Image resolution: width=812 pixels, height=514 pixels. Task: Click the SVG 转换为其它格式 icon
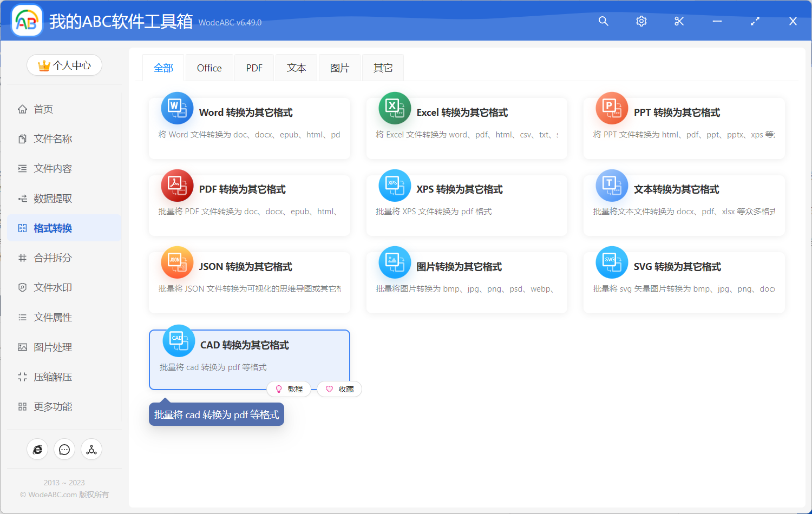(612, 262)
